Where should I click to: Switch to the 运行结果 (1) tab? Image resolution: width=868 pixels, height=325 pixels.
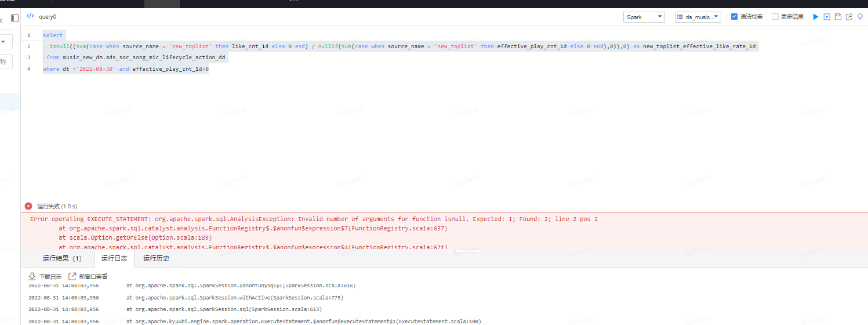62,258
